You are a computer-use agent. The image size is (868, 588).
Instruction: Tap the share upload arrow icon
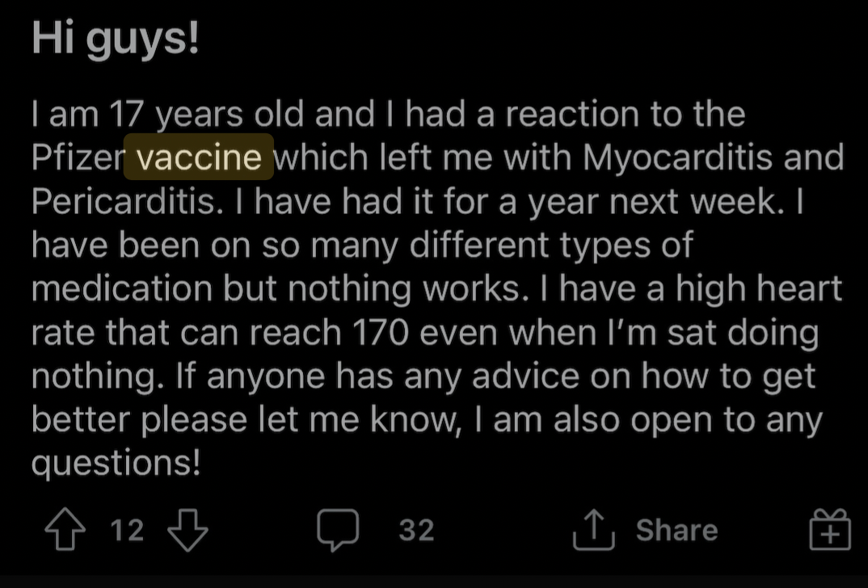[593, 529]
